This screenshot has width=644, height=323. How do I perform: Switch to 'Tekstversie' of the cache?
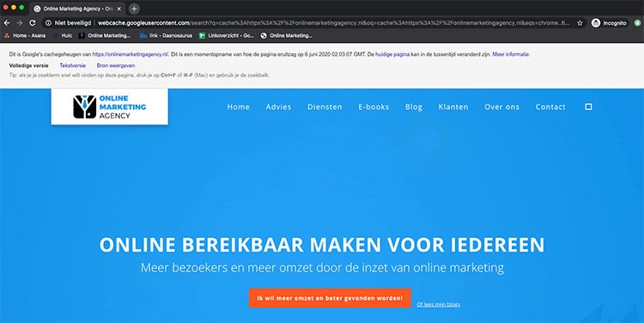(73, 65)
